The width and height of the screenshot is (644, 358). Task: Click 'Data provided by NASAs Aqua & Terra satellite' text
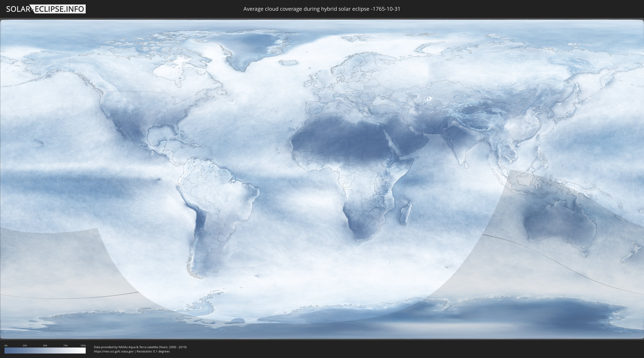pyautogui.click(x=126, y=347)
